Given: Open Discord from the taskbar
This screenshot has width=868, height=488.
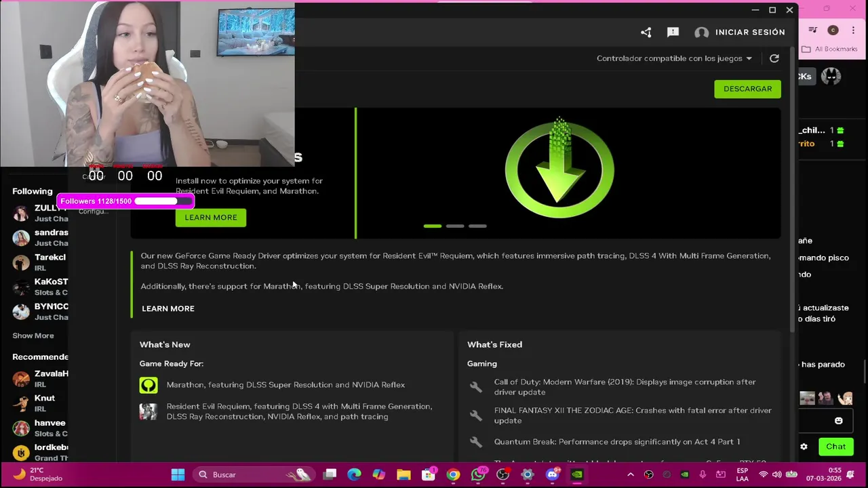Looking at the screenshot, I should tap(552, 474).
